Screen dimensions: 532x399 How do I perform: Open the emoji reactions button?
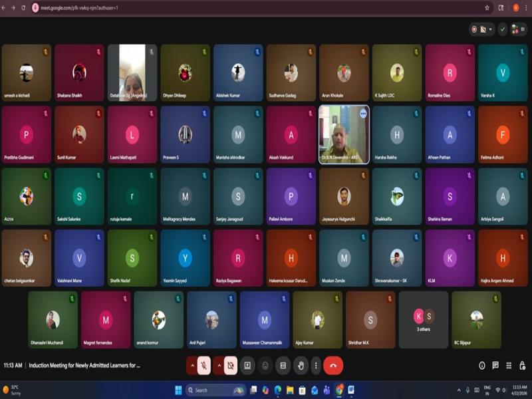point(265,365)
